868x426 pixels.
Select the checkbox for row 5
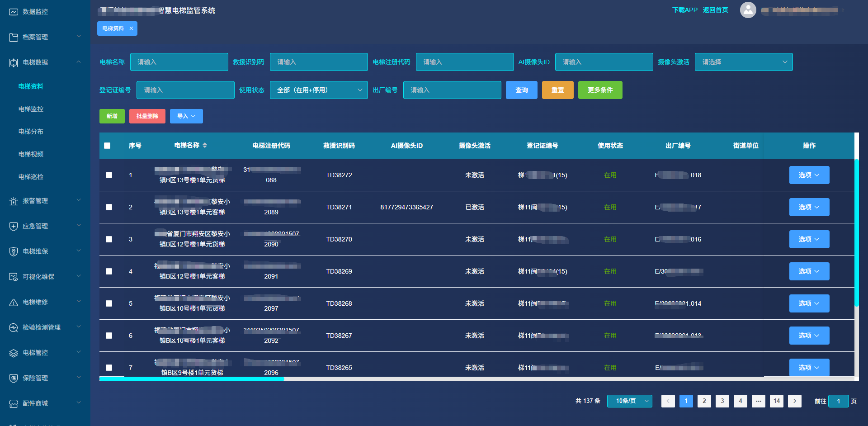point(109,303)
